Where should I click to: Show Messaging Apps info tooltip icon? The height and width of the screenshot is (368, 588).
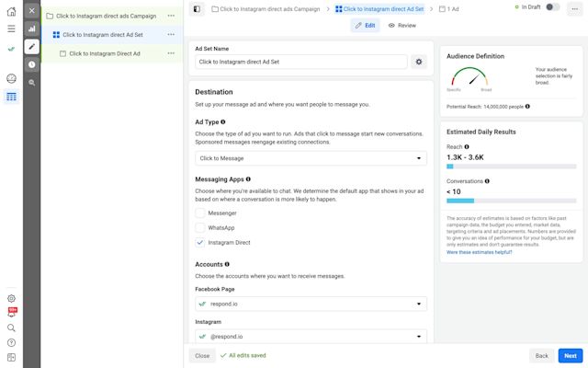click(248, 179)
